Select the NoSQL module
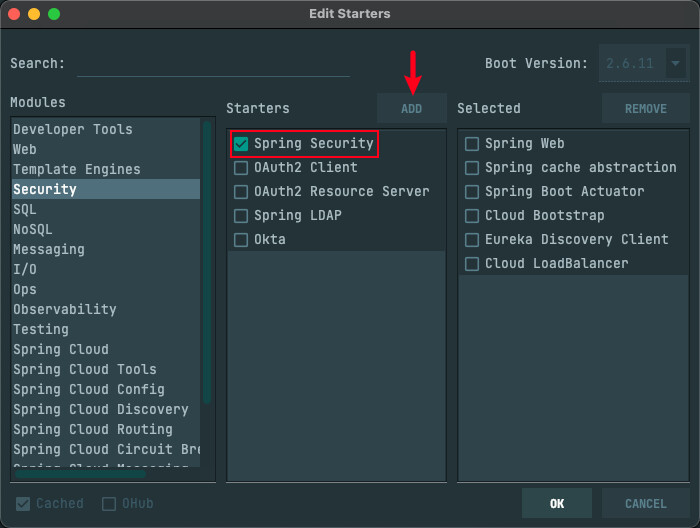 coord(106,229)
